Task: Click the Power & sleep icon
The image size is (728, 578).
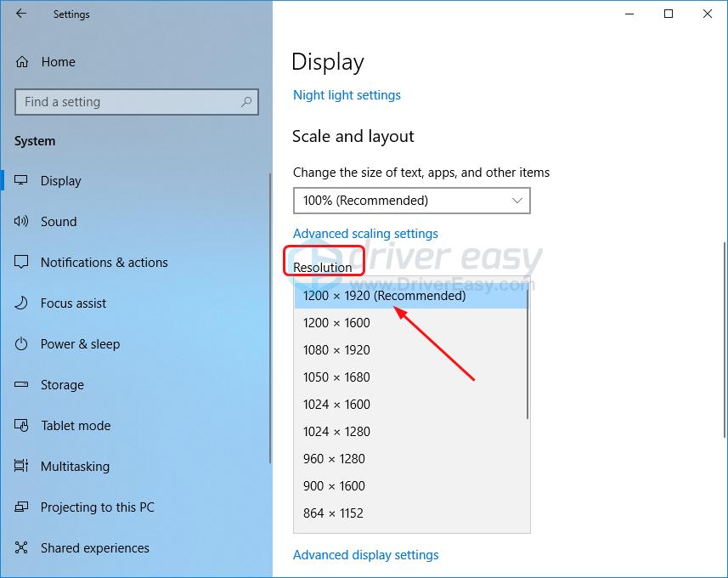Action: point(22,344)
